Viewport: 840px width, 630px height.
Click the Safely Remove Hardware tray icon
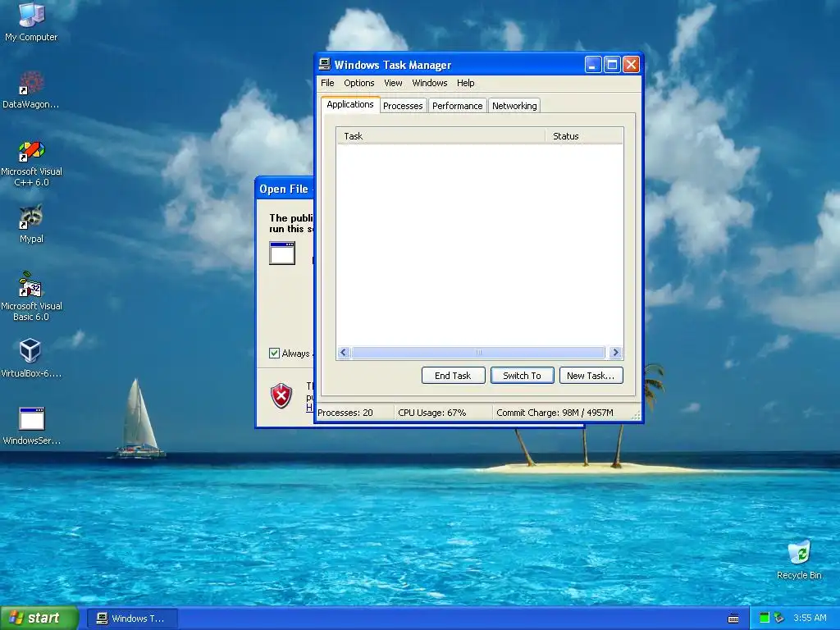click(779, 618)
